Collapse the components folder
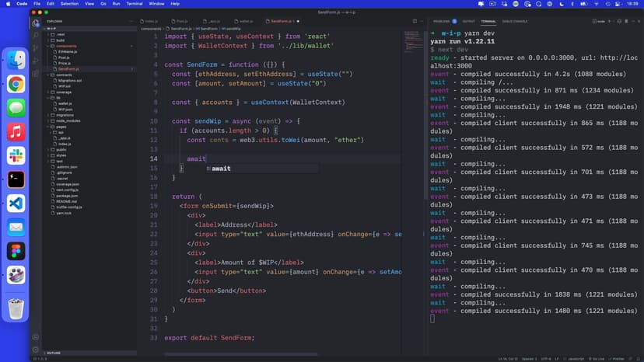This screenshot has height=362, width=644. [x=65, y=46]
